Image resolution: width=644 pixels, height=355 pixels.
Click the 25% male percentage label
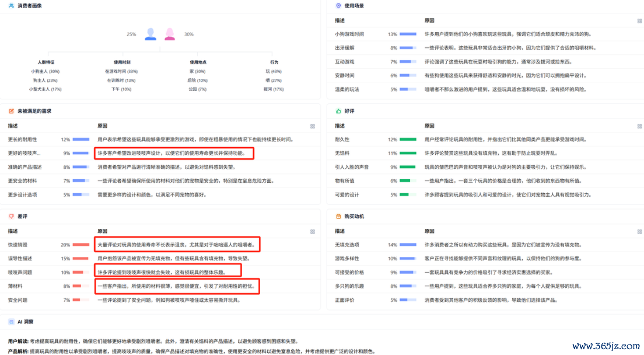click(x=131, y=34)
